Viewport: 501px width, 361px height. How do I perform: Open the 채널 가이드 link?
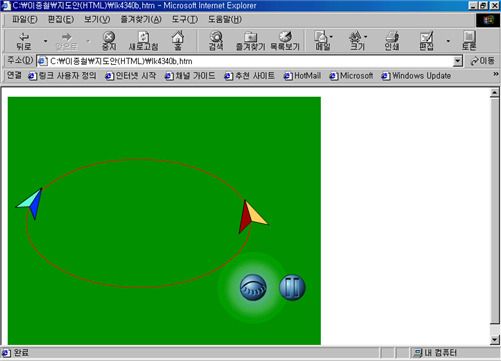190,76
